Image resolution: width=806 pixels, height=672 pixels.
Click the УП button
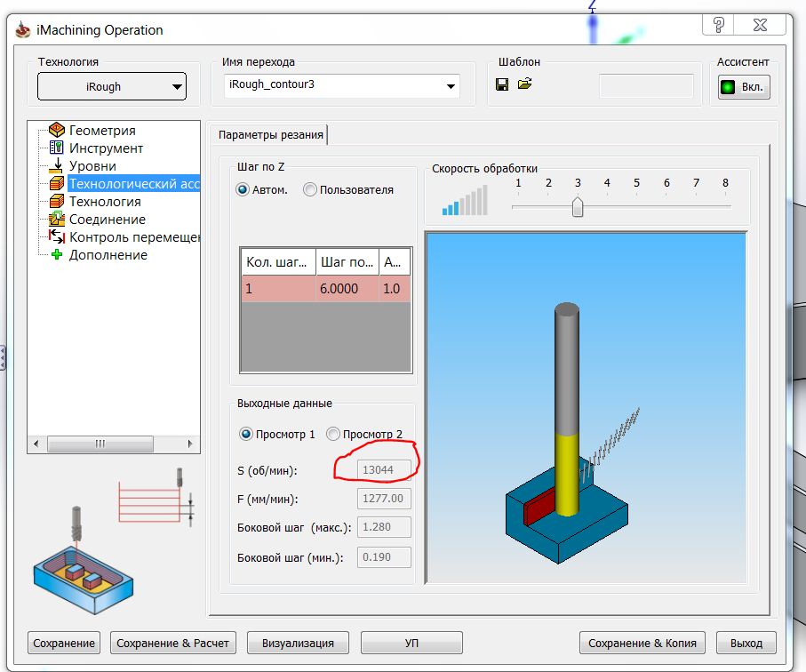(x=411, y=643)
